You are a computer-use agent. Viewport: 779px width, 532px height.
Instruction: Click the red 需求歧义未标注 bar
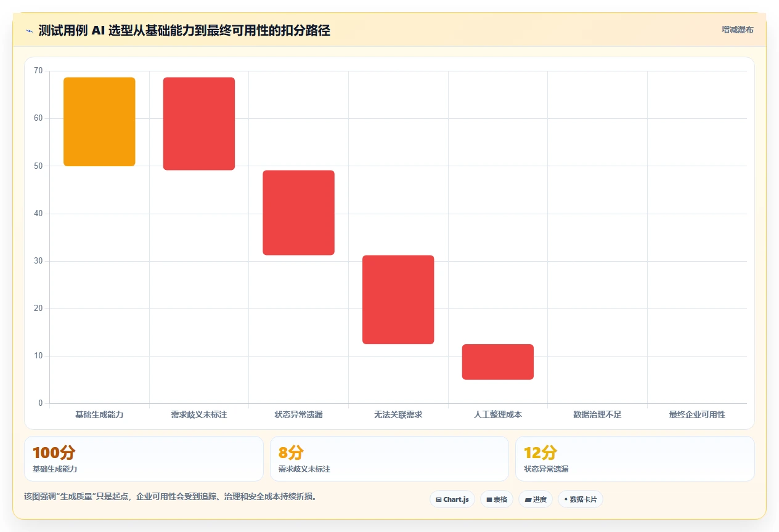coord(199,124)
